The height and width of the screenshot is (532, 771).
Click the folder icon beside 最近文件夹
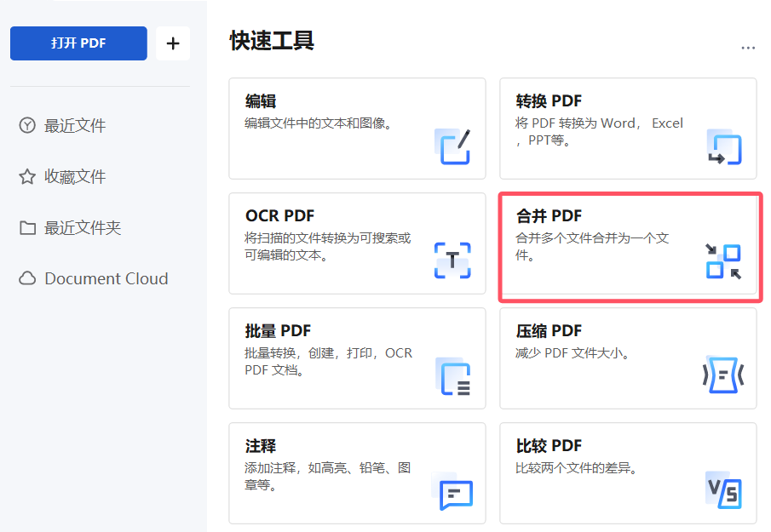(x=26, y=227)
